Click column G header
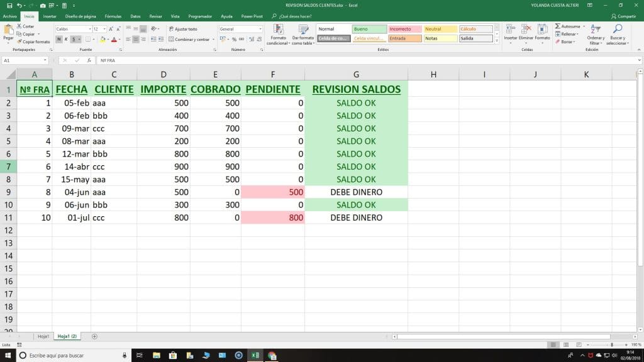 (x=356, y=74)
